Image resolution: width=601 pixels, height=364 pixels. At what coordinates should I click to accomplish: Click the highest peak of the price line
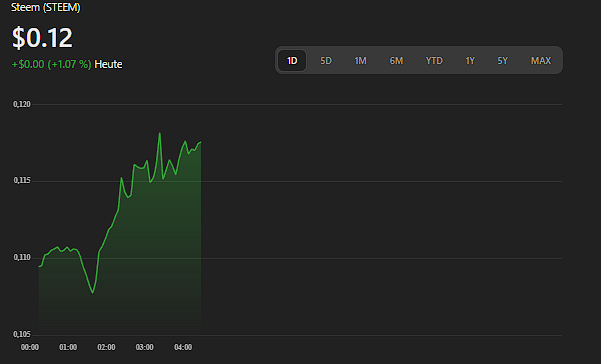pyautogui.click(x=160, y=133)
